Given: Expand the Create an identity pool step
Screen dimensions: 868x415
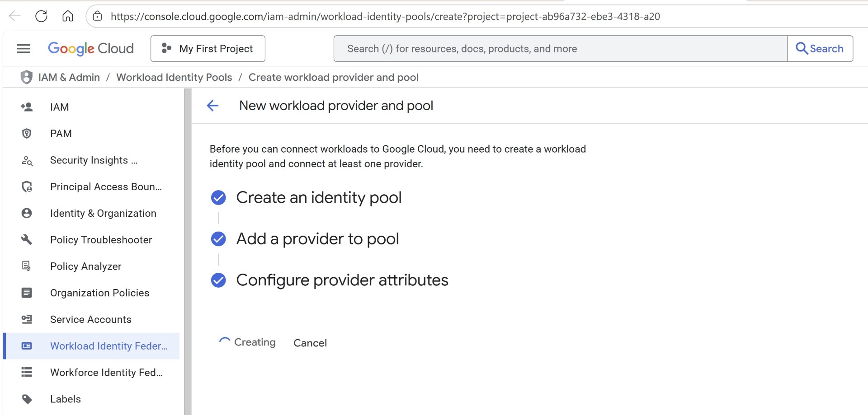Looking at the screenshot, I should 319,198.
